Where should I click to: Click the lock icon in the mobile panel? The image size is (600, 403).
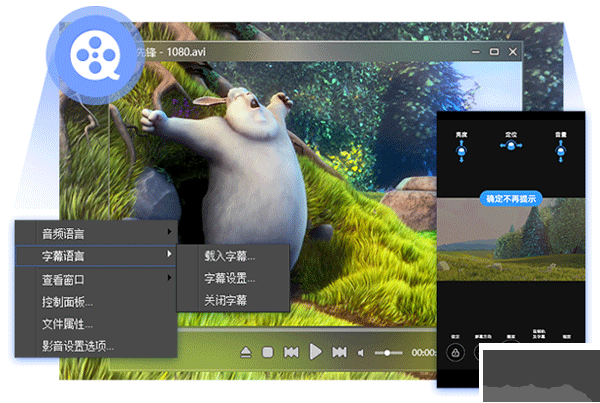coord(455,353)
